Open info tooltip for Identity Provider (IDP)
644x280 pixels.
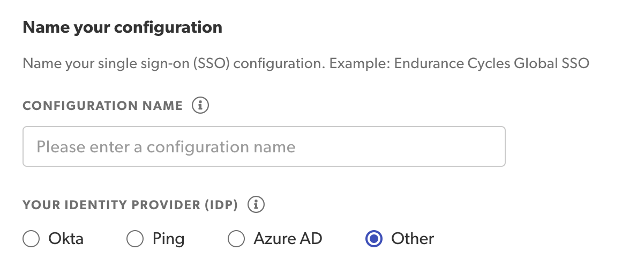pyautogui.click(x=257, y=204)
